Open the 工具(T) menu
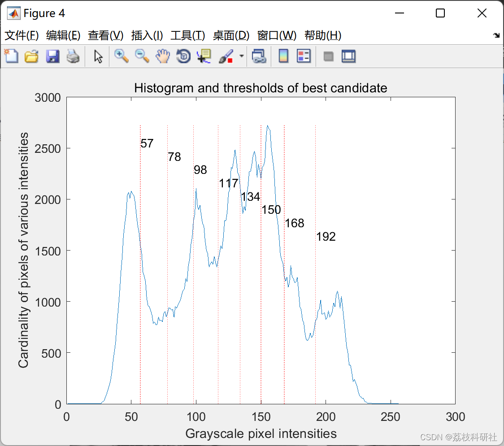The image size is (504, 446). (x=188, y=35)
